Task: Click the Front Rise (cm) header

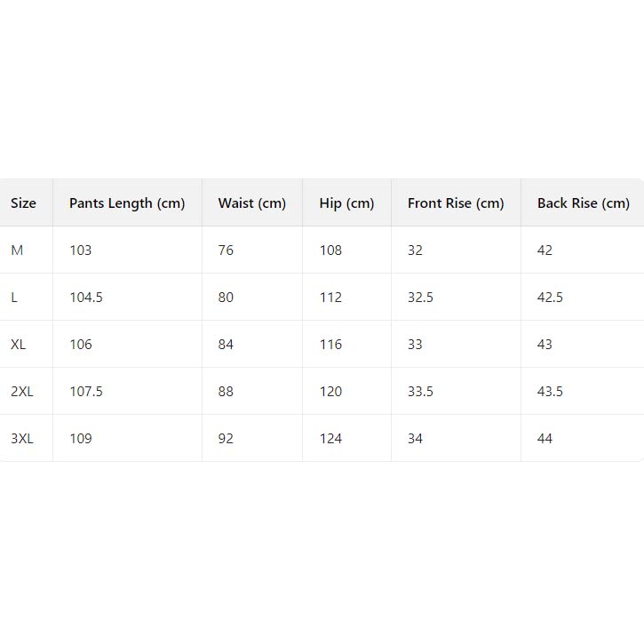Action: 456,203
